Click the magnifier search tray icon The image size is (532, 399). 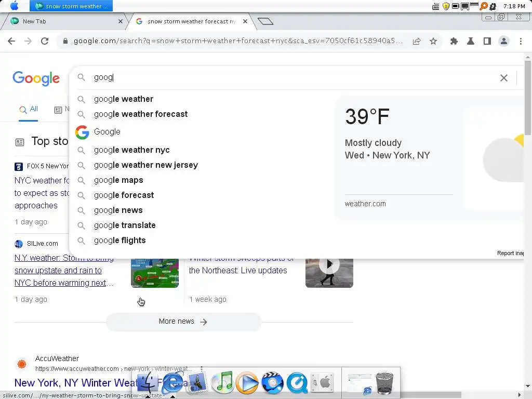point(484,6)
